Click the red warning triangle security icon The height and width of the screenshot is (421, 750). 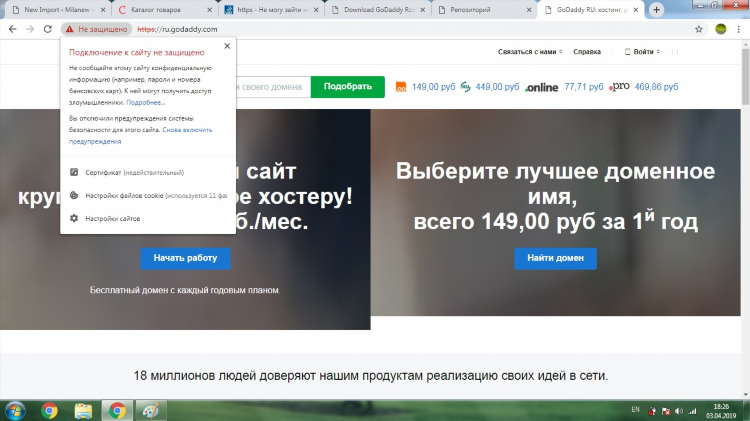point(70,29)
